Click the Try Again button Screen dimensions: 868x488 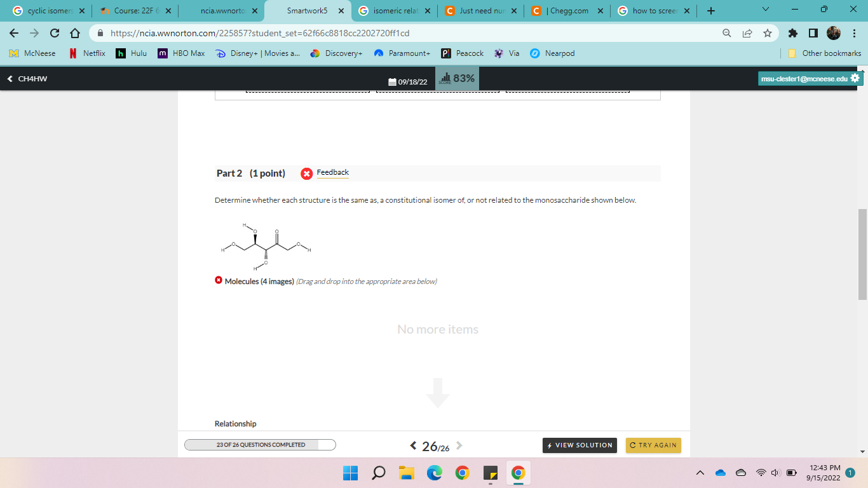click(x=653, y=445)
